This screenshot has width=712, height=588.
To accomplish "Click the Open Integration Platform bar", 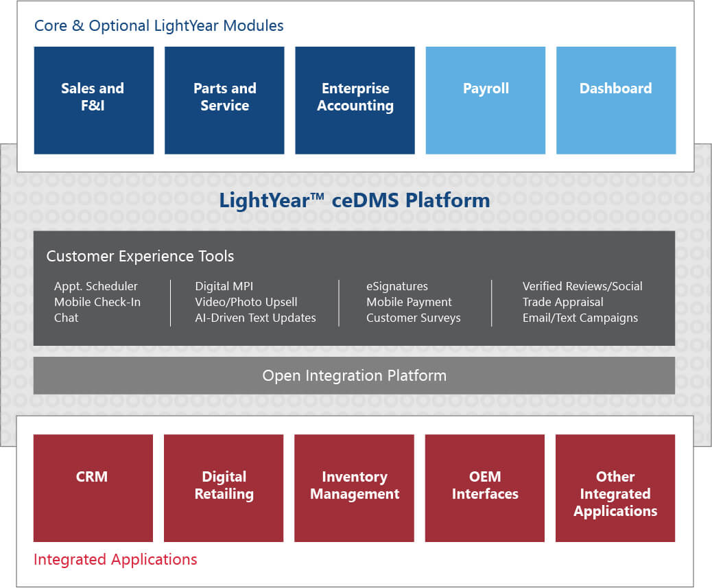I will coord(354,375).
